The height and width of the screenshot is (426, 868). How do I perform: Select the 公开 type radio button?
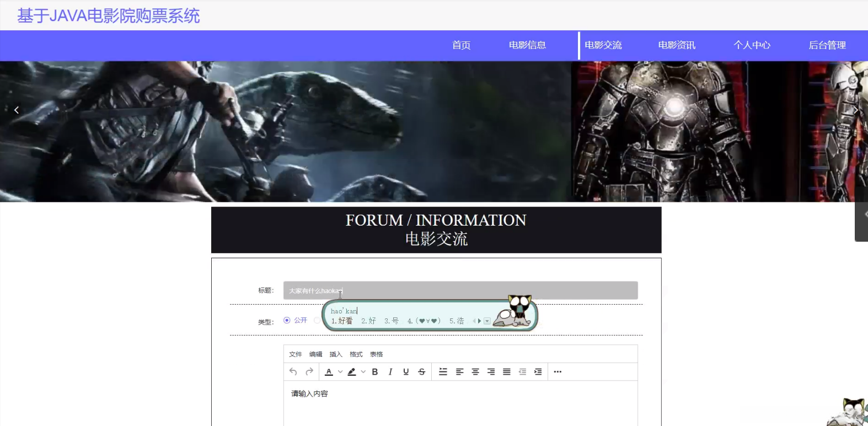pos(287,320)
